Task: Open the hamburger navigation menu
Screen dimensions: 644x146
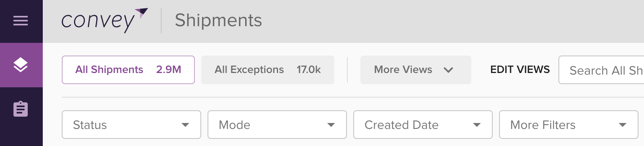Action: click(21, 21)
